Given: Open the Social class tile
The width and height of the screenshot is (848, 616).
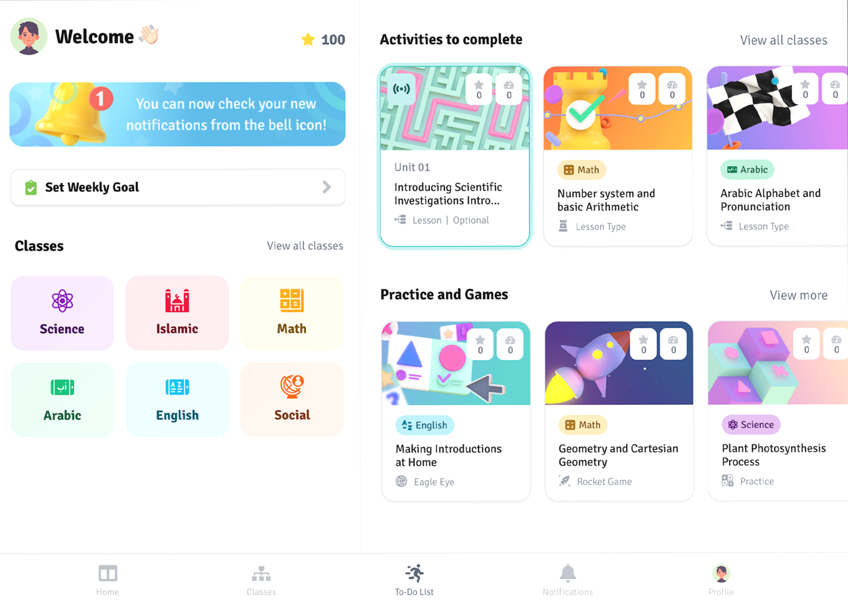Looking at the screenshot, I should click(292, 399).
